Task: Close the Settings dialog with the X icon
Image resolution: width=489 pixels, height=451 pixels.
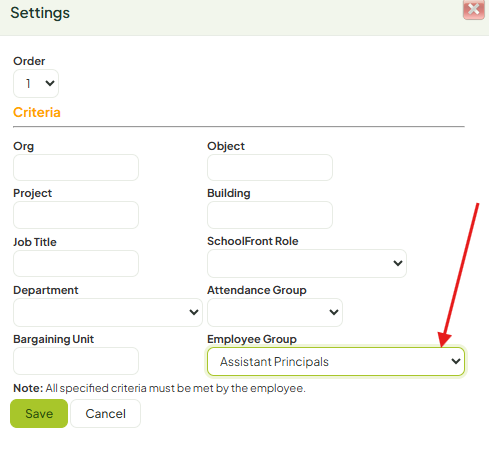Action: [x=473, y=10]
